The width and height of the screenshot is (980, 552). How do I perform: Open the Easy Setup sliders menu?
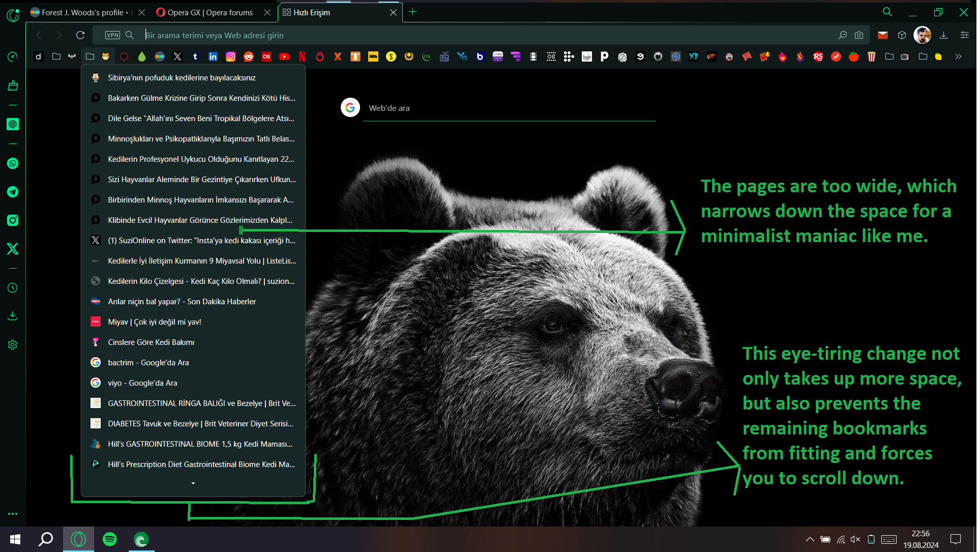click(965, 35)
